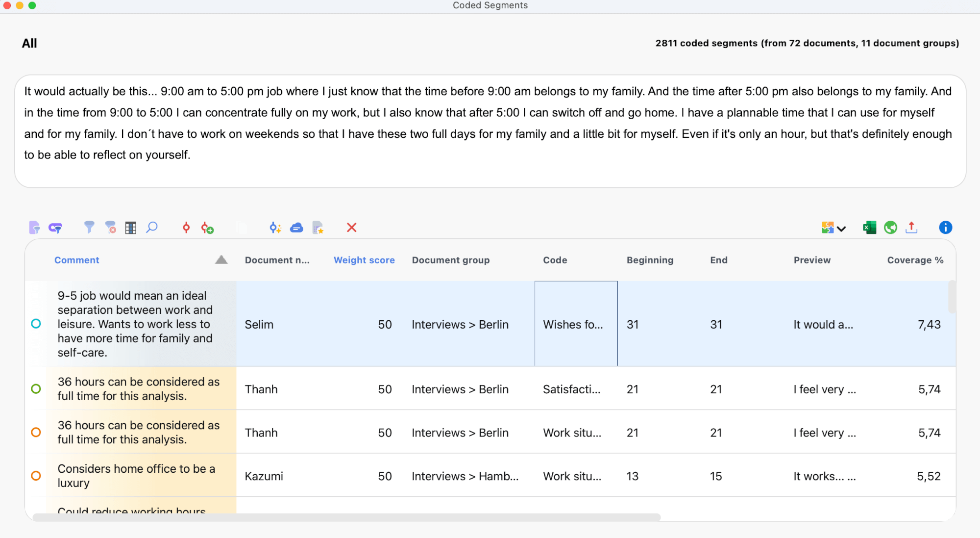Click the green globe HTML export icon
980x538 pixels.
[x=890, y=228]
